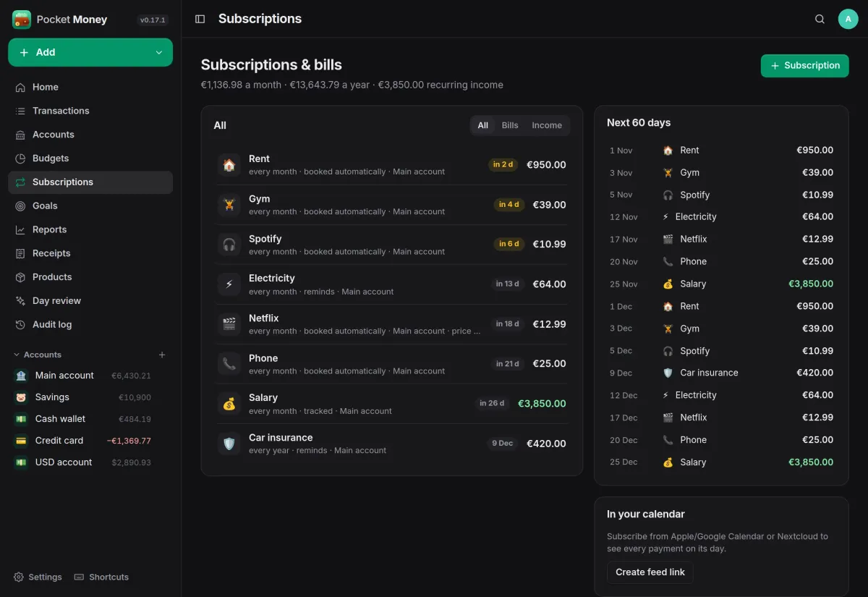This screenshot has width=868, height=597.
Task: Click the Transactions list icon
Action: coord(20,111)
